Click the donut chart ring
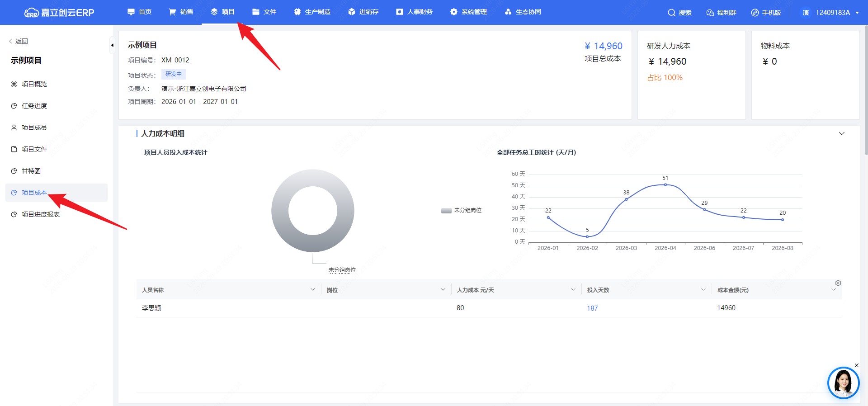Viewport: 868px width, 406px height. (x=313, y=179)
